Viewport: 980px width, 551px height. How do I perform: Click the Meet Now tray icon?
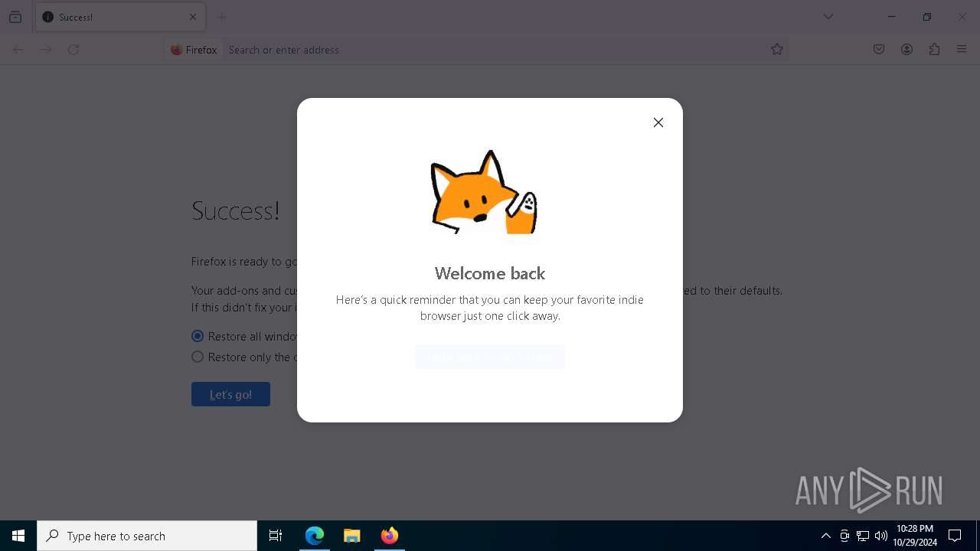tap(844, 536)
